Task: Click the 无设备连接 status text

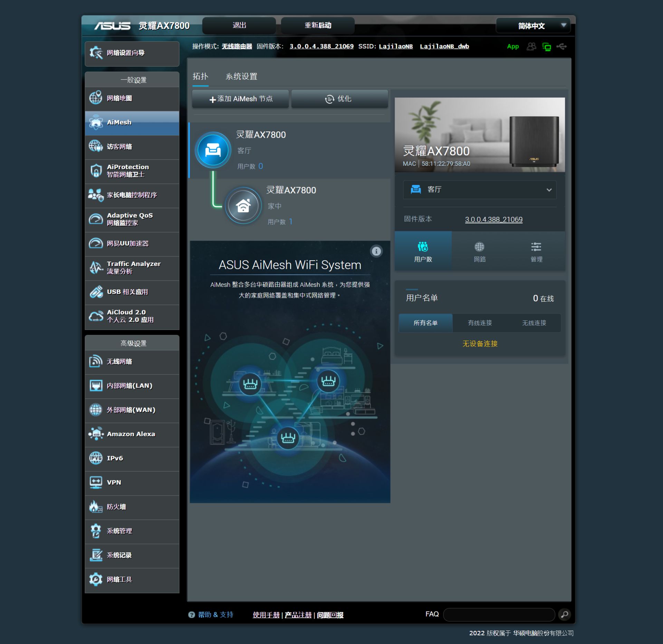Action: click(x=480, y=344)
